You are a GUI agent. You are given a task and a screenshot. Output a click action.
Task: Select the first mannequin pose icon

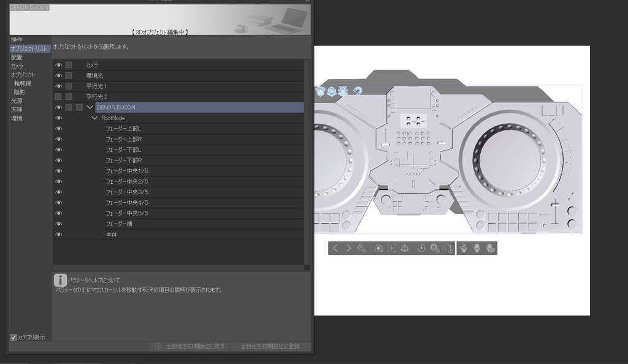point(464,248)
